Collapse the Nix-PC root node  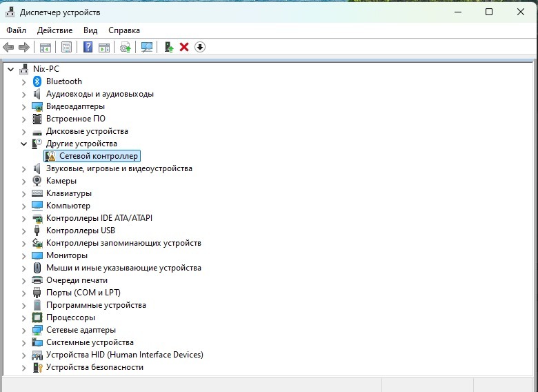10,69
